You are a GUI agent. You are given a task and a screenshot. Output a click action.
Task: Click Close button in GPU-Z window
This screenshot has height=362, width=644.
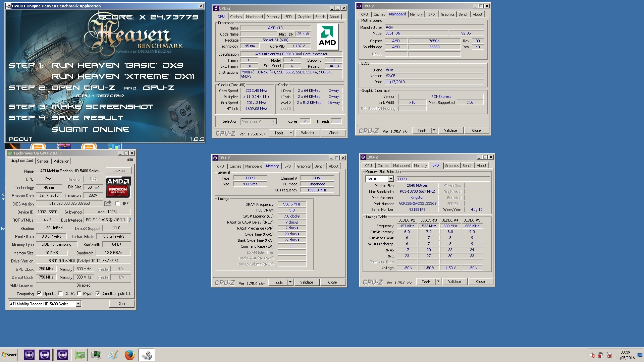pyautogui.click(x=122, y=304)
